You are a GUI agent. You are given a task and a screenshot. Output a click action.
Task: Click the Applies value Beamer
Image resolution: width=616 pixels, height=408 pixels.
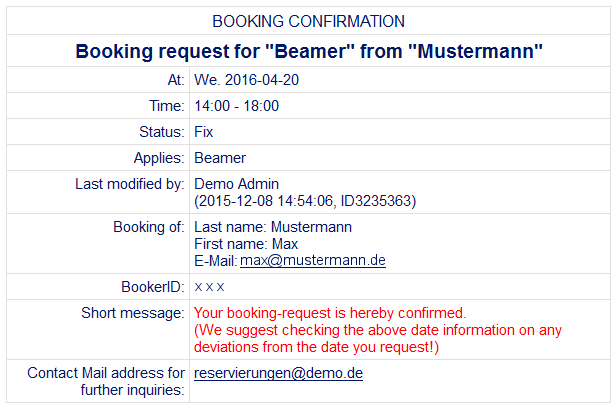click(220, 158)
